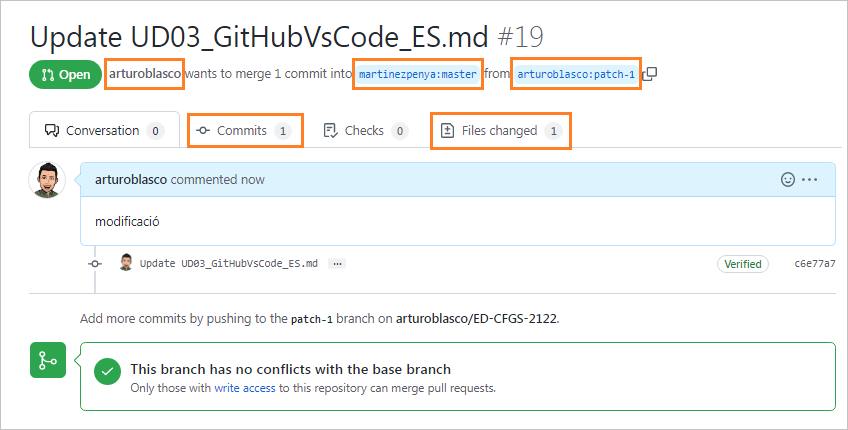Click the Conversation count badge 0
Screen dimensions: 848x430
click(155, 131)
